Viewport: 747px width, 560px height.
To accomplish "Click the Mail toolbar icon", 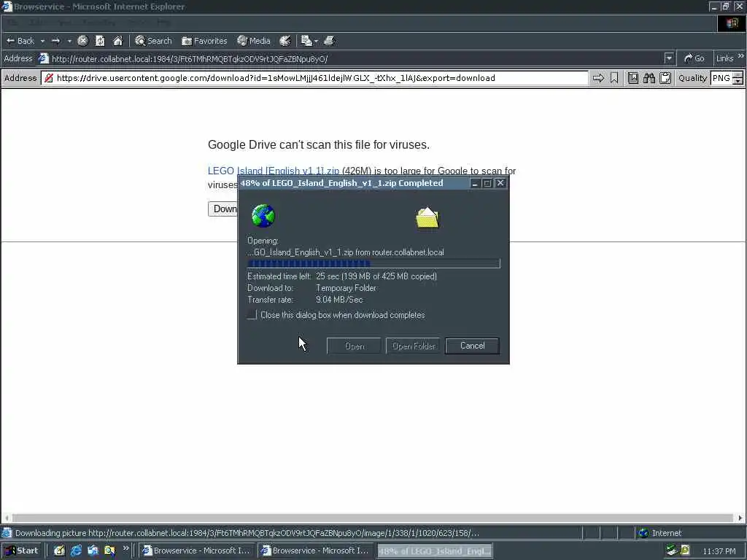I will point(306,41).
